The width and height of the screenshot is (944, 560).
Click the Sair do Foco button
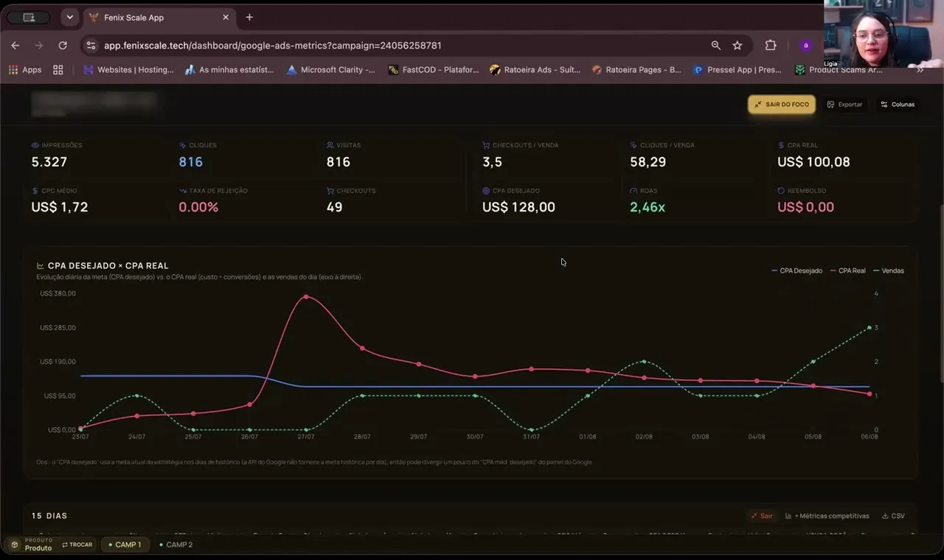[x=782, y=105]
